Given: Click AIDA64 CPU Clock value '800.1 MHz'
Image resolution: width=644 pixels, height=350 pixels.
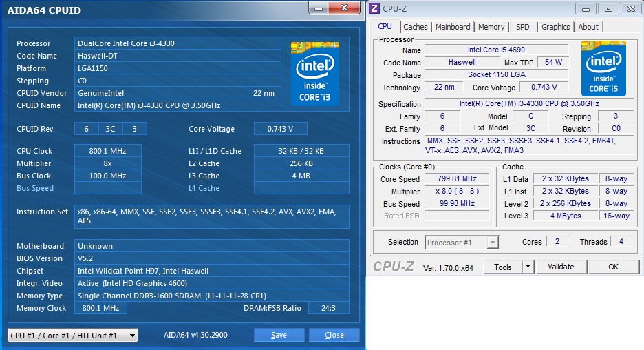Looking at the screenshot, I should click(107, 150).
